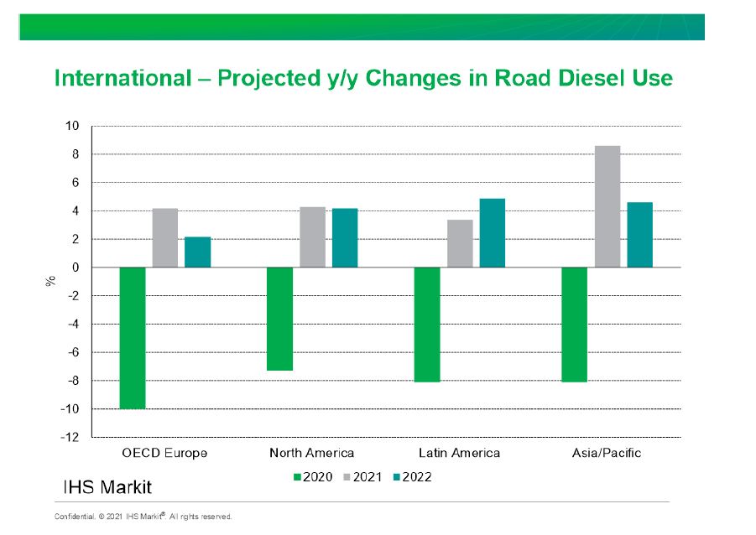Image resolution: width=756 pixels, height=535 pixels.
Task: Select the OECD Europe 2020 green bar
Action: pos(133,338)
